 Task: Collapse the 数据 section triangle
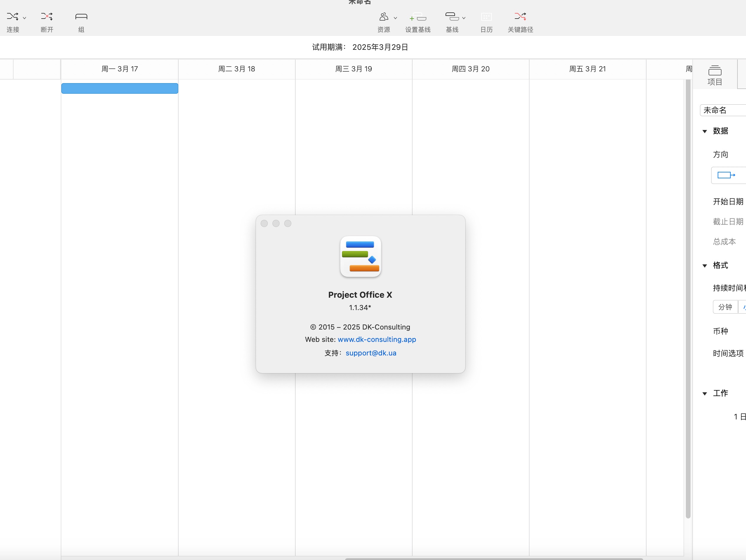[x=704, y=131]
